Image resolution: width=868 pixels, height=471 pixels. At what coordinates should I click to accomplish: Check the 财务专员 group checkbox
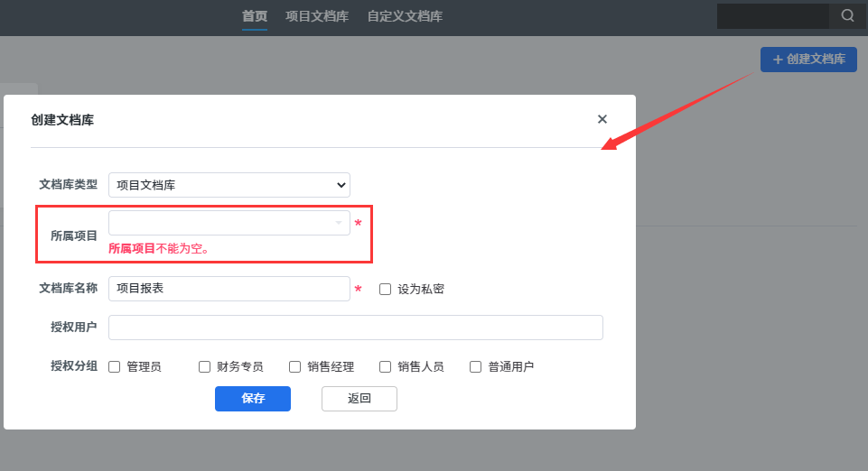pos(204,367)
